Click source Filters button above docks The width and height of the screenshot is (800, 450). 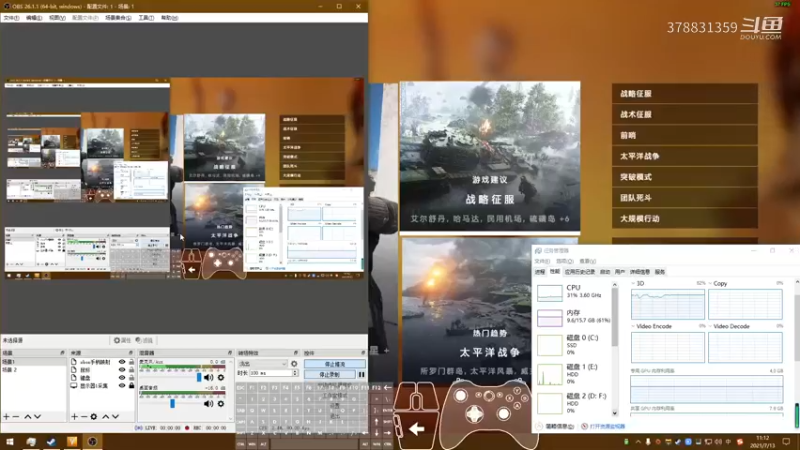click(x=144, y=340)
